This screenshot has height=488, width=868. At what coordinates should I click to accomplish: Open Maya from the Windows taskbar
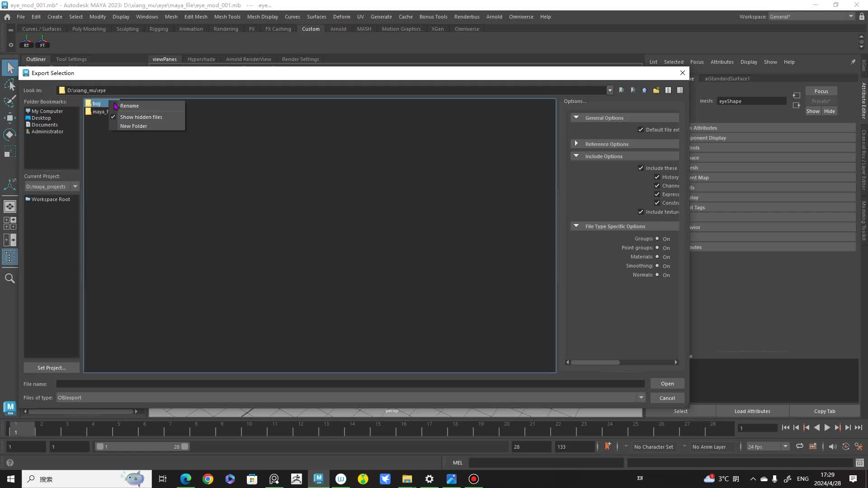[318, 479]
